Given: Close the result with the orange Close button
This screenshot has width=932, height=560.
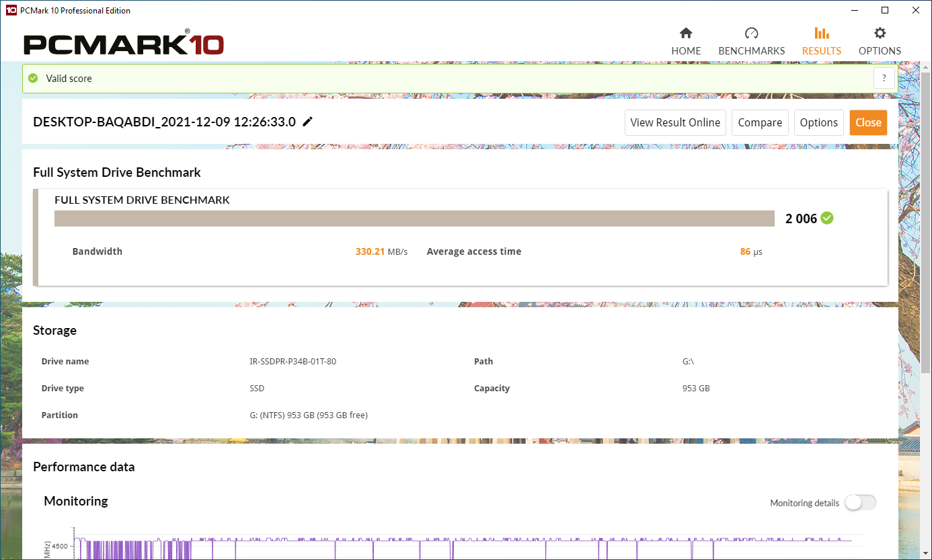Looking at the screenshot, I should click(x=868, y=122).
